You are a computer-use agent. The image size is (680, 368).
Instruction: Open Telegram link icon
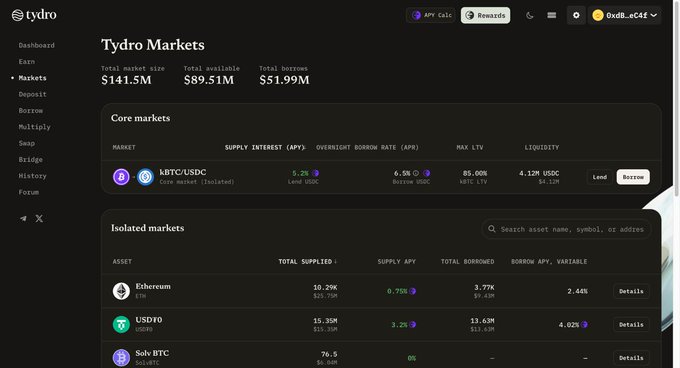[x=23, y=218]
